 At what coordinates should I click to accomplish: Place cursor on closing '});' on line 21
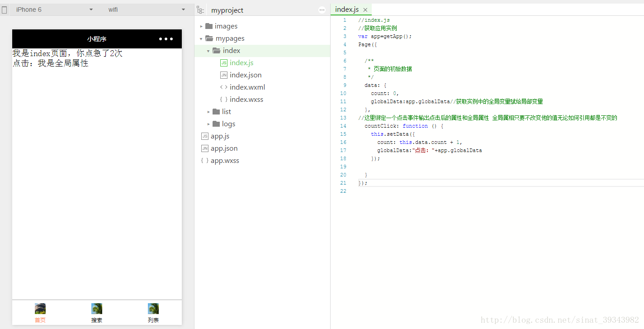tap(363, 183)
